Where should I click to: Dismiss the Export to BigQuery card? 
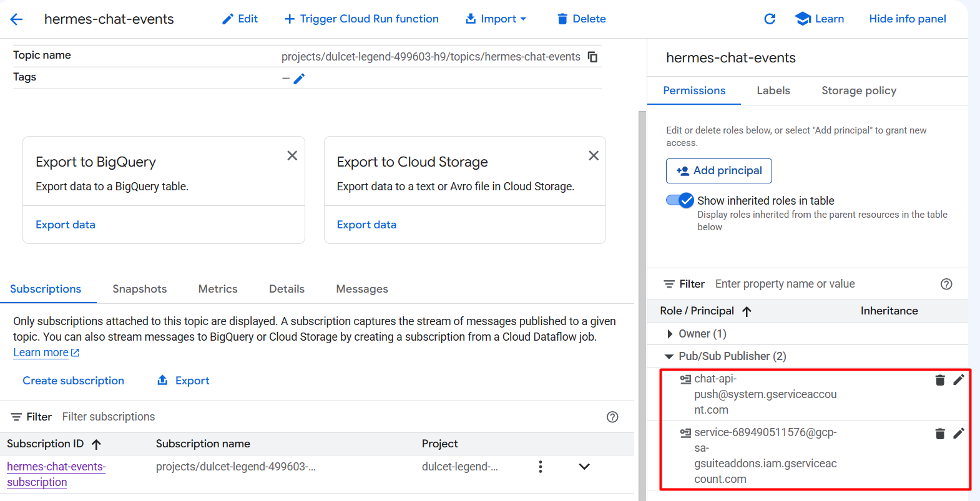click(292, 155)
